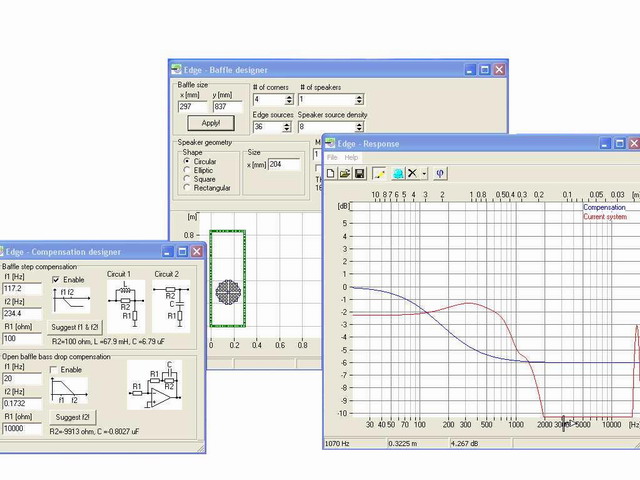Viewport: 640px width, 480px height.
Task: Click the phase (phi) icon in Response toolbar
Action: tap(440, 173)
